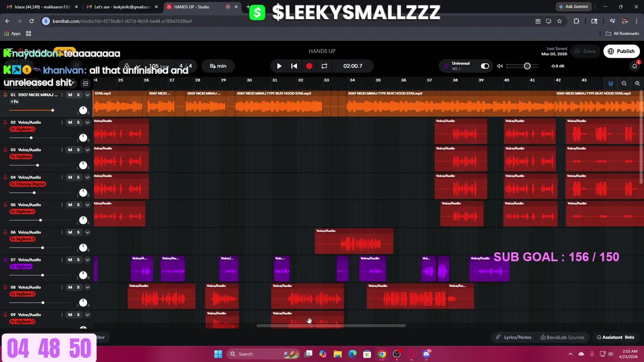Expand track 04 with its chevron
This screenshot has height=362, width=644.
tap(87, 177)
